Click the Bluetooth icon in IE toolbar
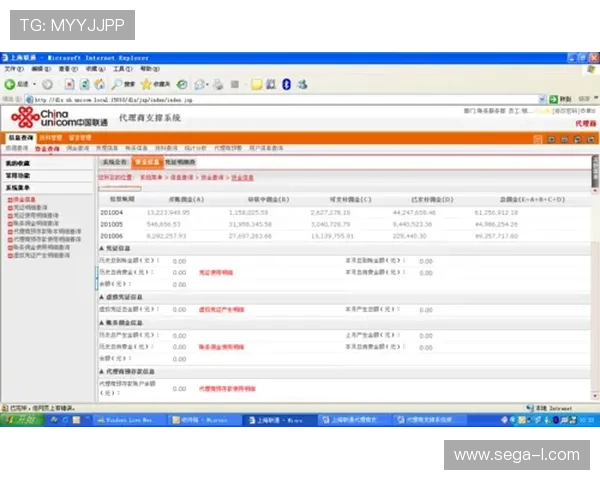600x480 pixels. click(x=286, y=85)
